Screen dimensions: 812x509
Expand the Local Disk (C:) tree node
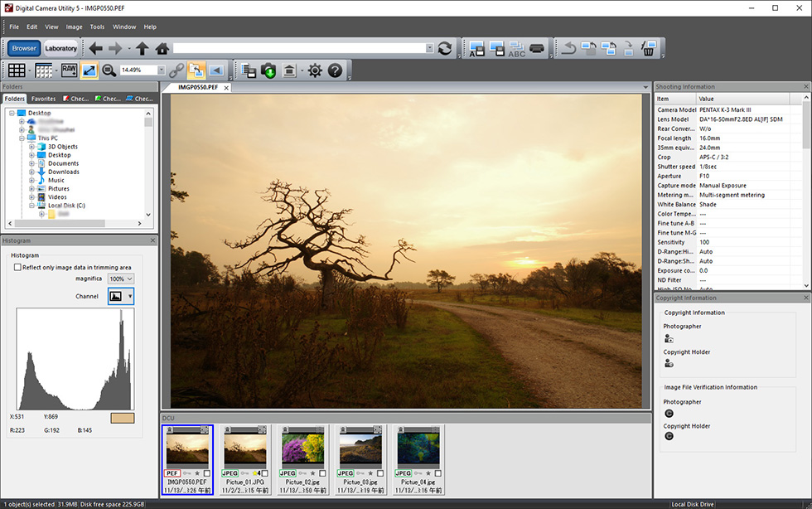[31, 206]
